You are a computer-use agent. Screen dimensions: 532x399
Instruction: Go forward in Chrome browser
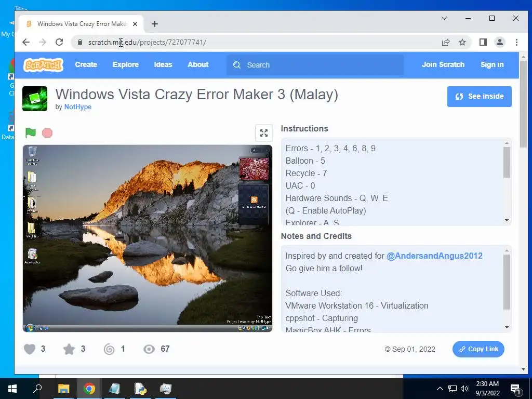coord(43,42)
